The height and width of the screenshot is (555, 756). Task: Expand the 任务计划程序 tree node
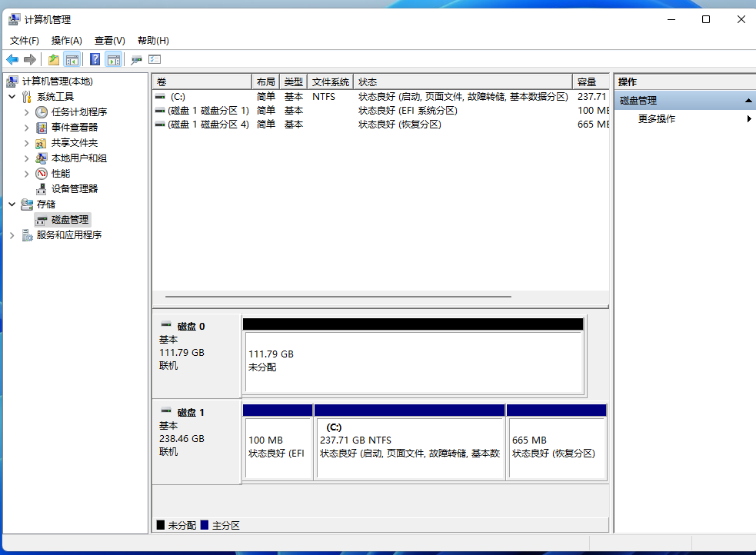(x=27, y=112)
